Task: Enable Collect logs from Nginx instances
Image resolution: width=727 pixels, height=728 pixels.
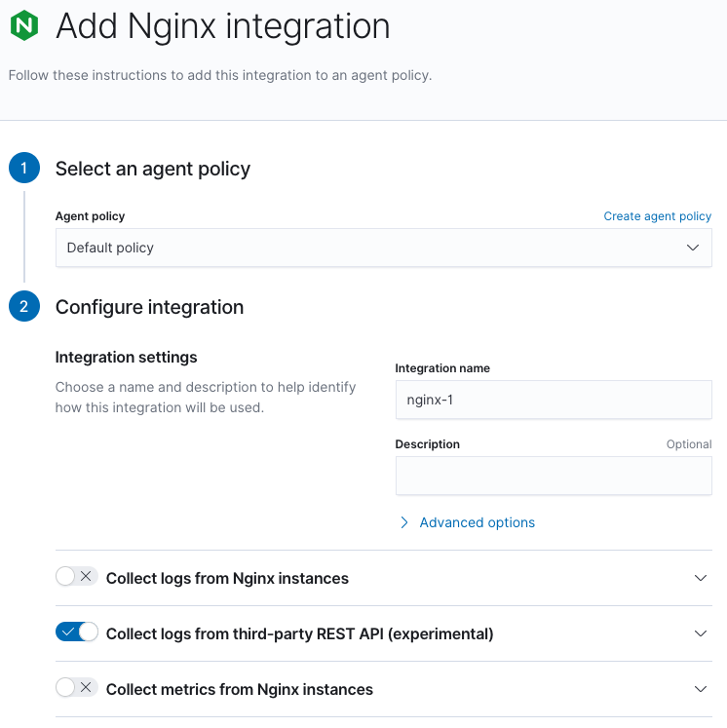Action: (x=76, y=577)
